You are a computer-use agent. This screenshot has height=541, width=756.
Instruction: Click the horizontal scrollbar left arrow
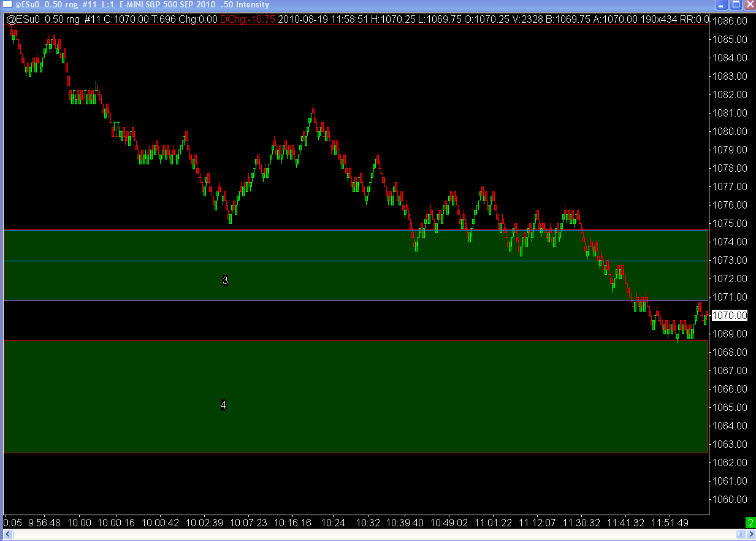coord(7,535)
